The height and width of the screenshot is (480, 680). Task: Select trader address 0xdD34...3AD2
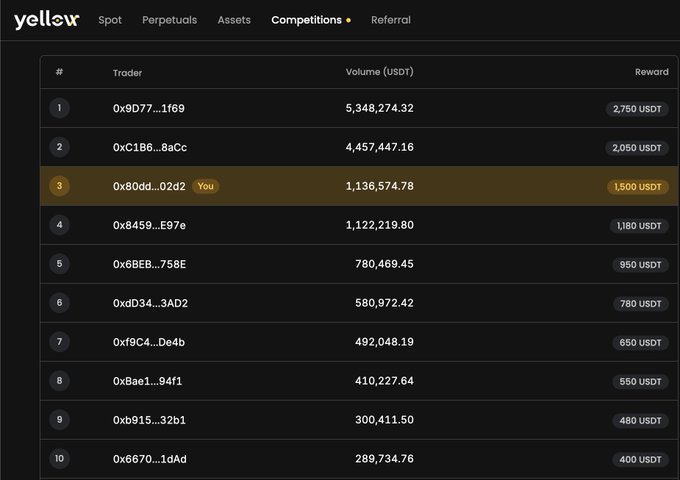(x=150, y=303)
